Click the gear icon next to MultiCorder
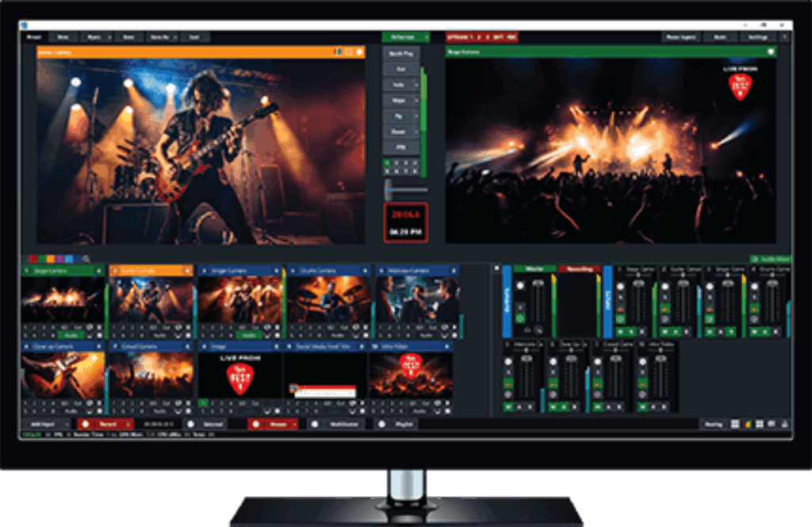This screenshot has height=527, width=812. [314, 424]
